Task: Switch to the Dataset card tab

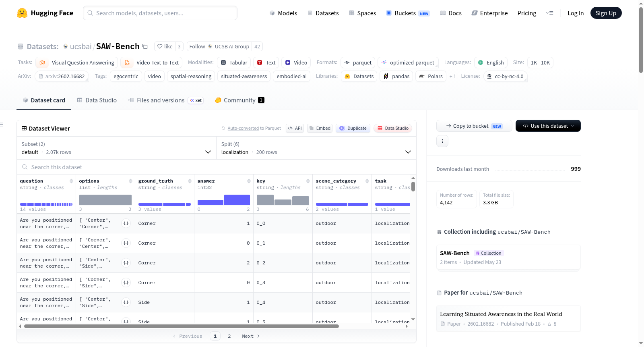Action: pyautogui.click(x=44, y=100)
